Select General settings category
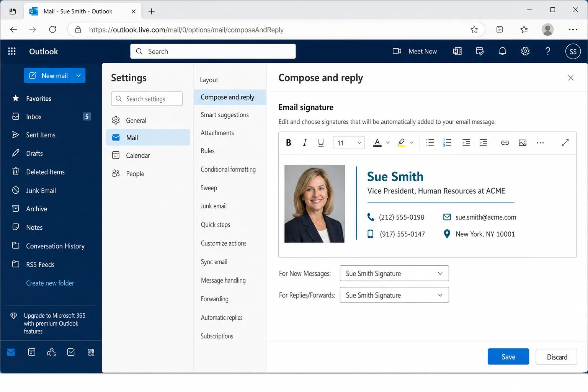The width and height of the screenshot is (588, 392). click(148, 121)
